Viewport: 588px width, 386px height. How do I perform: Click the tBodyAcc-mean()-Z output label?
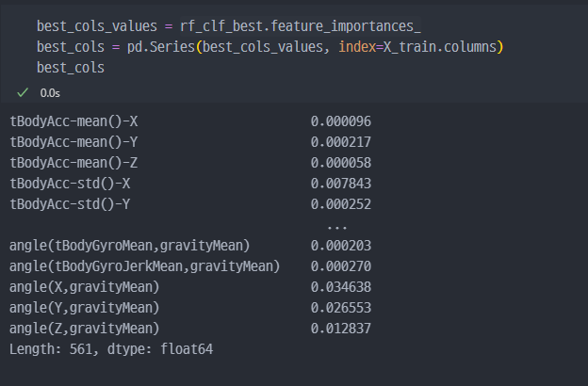(74, 162)
